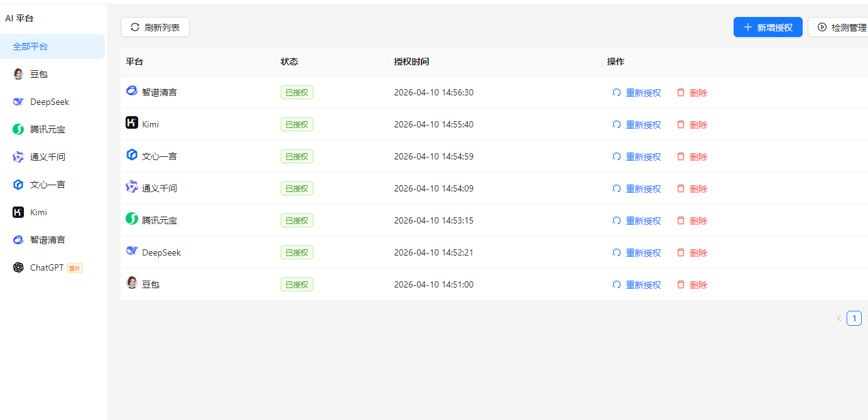Click the Kimi icon in the table row
Screen dimensions: 868x420
[132, 122]
